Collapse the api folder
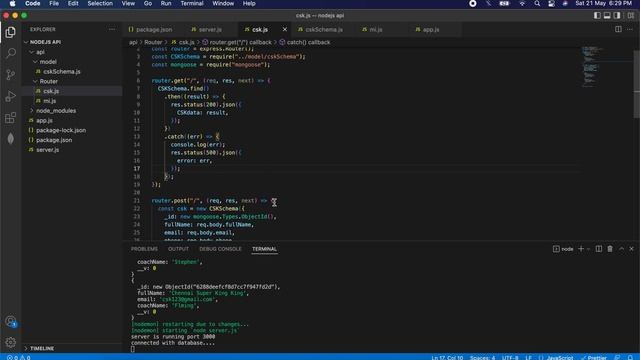 coord(40,52)
